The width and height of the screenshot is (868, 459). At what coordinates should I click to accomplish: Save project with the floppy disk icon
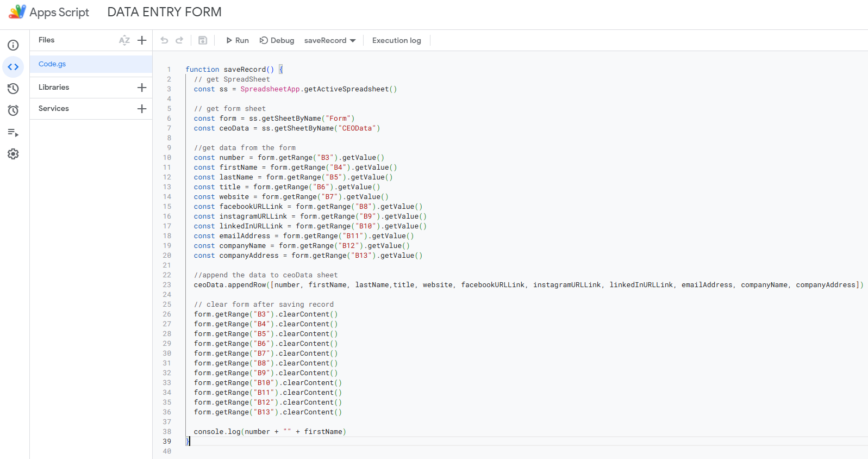203,40
